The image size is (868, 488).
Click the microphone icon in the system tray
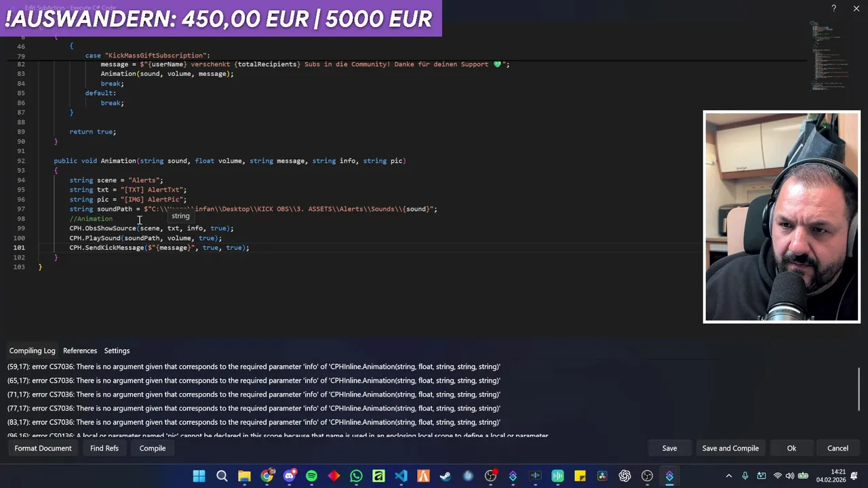pyautogui.click(x=745, y=476)
